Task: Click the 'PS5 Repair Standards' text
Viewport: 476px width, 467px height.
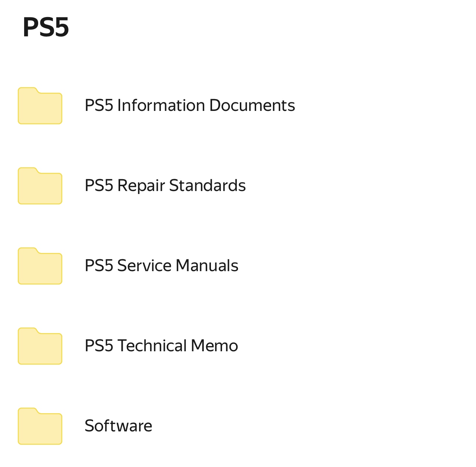Action: pos(165,185)
